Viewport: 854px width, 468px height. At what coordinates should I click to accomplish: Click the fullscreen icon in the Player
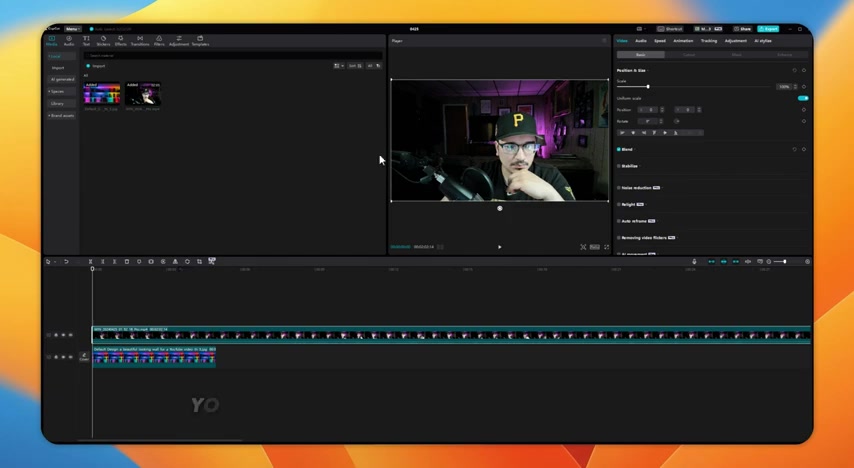point(607,247)
